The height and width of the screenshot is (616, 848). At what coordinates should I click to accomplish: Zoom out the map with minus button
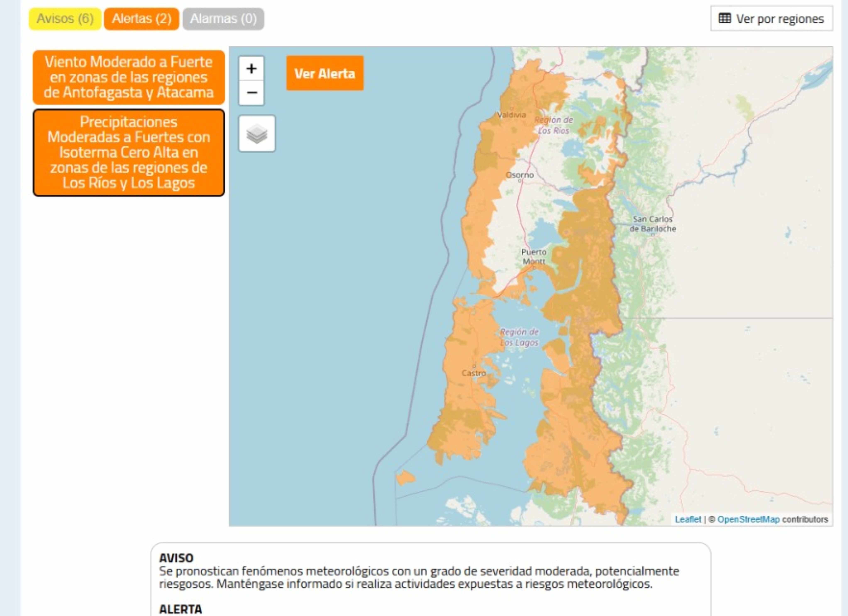(x=251, y=92)
